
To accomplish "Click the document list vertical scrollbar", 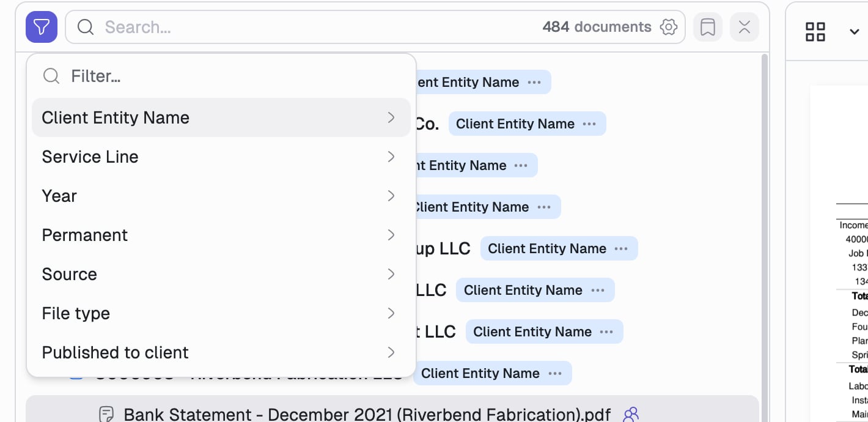I will pos(764,237).
